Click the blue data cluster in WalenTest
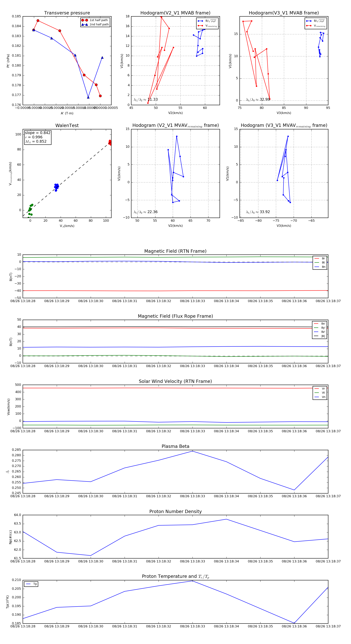Screen dimensions: 351x644 click(57, 187)
